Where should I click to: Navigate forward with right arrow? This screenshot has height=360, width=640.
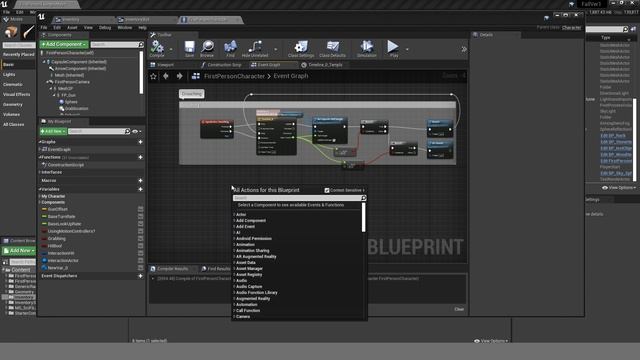click(x=180, y=76)
